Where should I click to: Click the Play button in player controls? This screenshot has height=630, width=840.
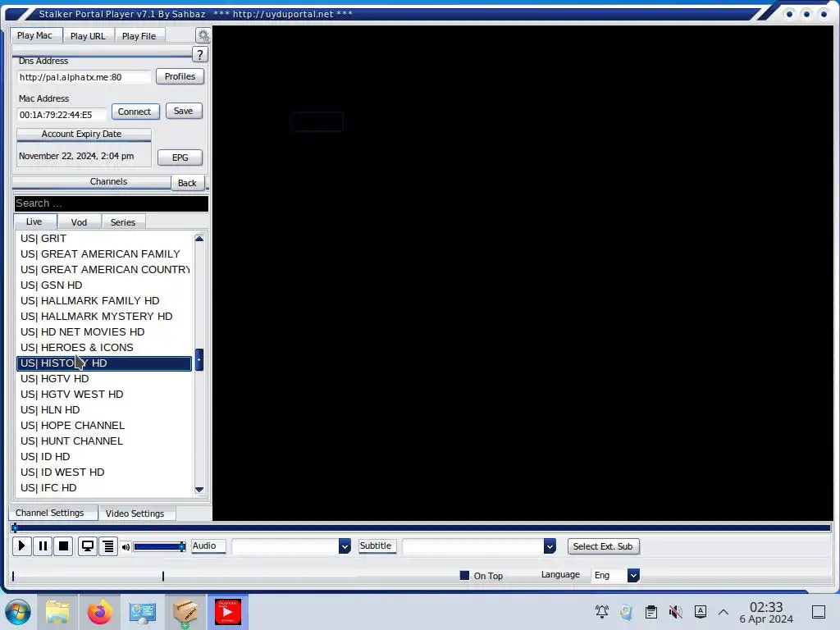[21, 546]
